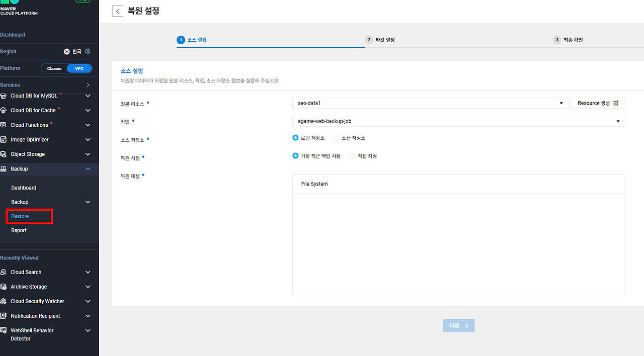Image resolution: width=644 pixels, height=356 pixels.
Task: Click the Cloud Search icon
Action: pos(4,272)
